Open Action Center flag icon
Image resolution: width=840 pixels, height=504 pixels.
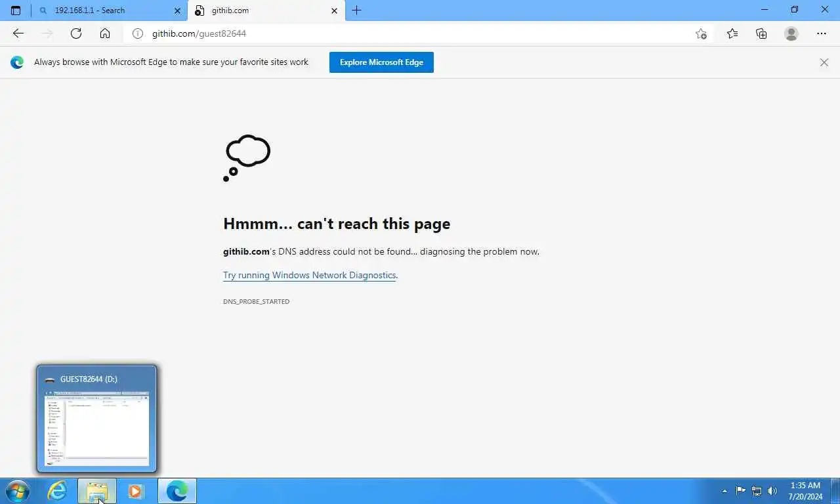(741, 491)
